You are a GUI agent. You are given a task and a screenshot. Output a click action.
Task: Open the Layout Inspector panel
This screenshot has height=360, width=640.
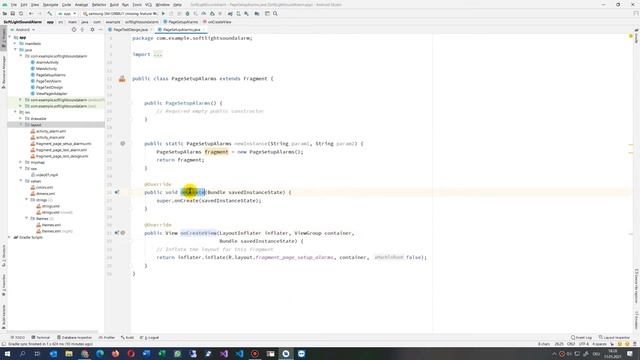click(614, 338)
